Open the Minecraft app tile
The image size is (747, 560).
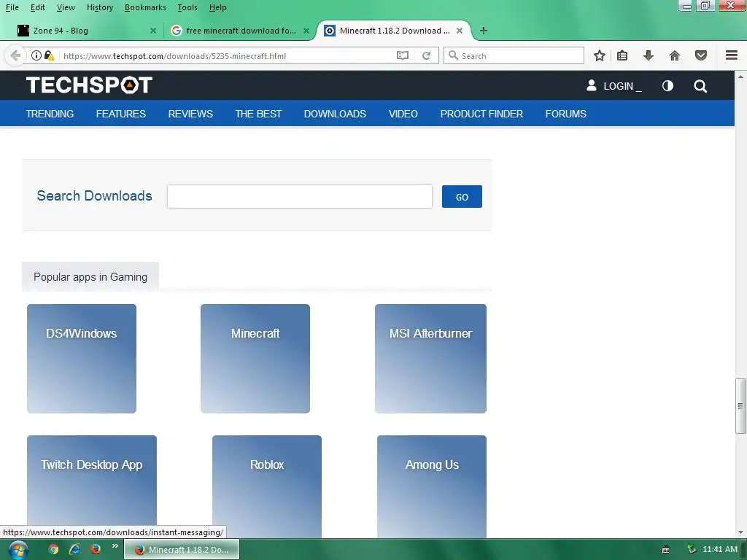pos(255,359)
